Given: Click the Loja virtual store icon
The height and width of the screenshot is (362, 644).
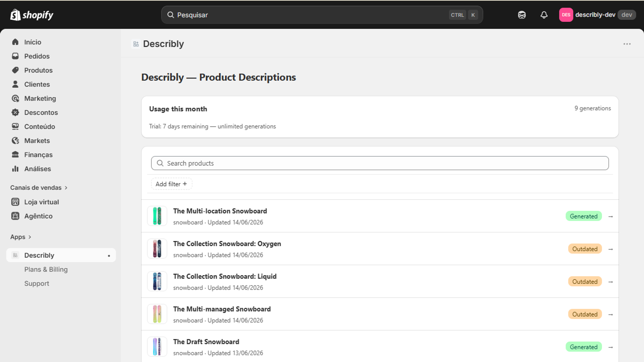Looking at the screenshot, I should 15,202.
